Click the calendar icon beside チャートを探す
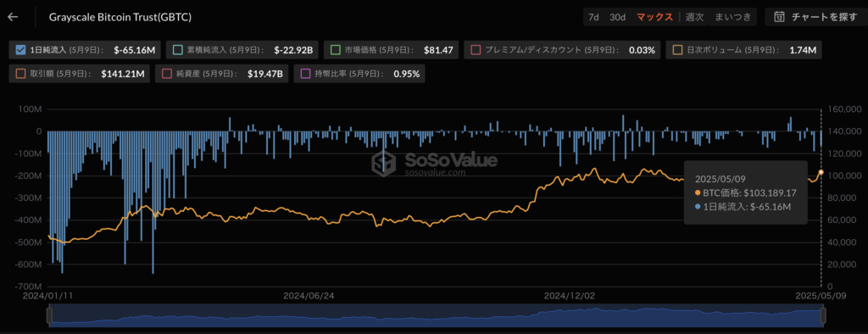This screenshot has width=868, height=334. [780, 17]
